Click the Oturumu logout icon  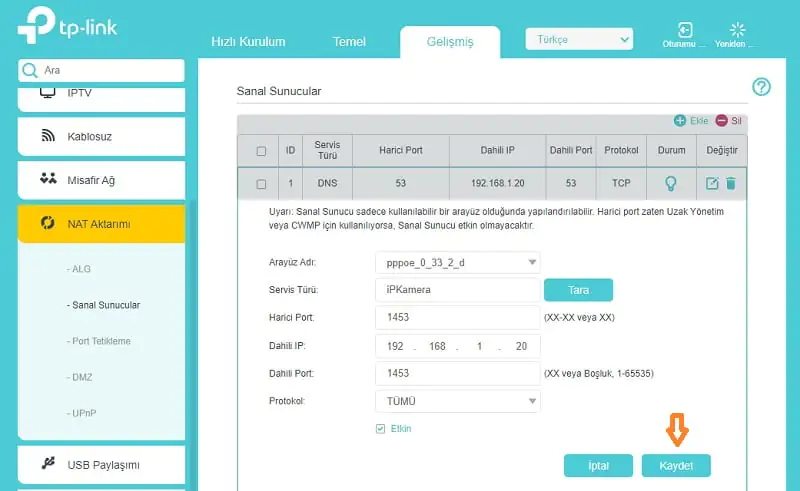(685, 30)
